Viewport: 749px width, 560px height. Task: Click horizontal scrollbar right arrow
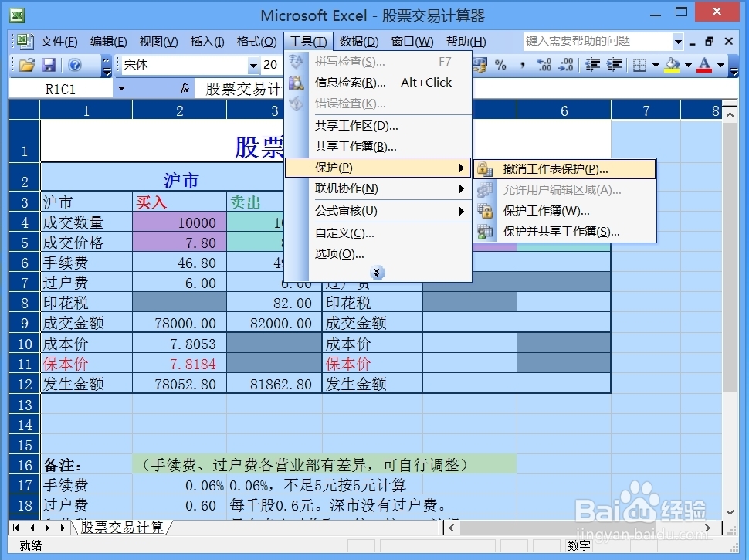click(708, 528)
